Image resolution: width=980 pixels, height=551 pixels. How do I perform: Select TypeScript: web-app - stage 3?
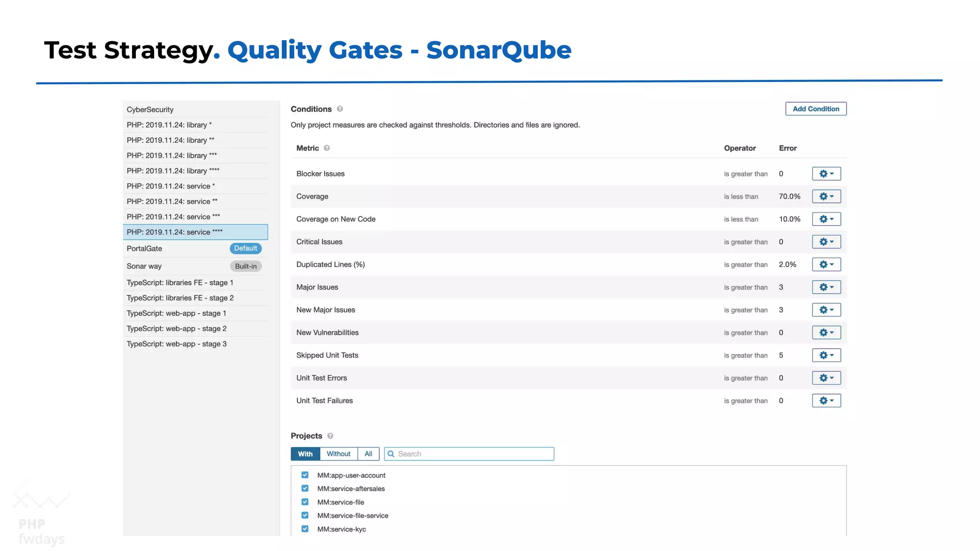(x=195, y=344)
